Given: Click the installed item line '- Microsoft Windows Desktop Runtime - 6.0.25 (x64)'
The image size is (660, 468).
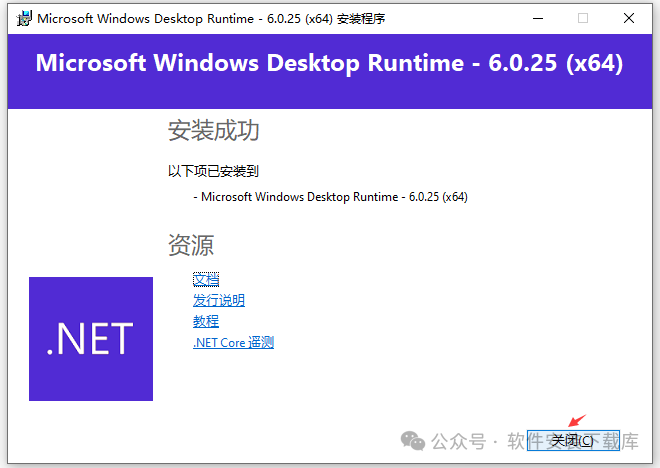Looking at the screenshot, I should click(x=330, y=197).
